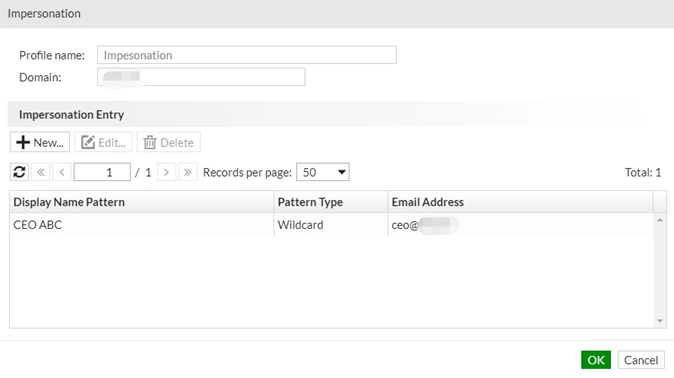Go to previous page of records
This screenshot has width=674, height=378.
[62, 172]
